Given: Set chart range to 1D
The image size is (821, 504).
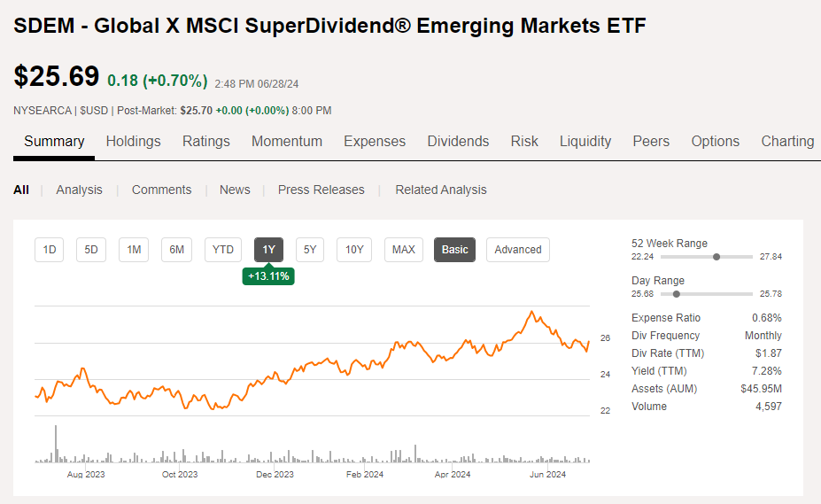Looking at the screenshot, I should [50, 250].
